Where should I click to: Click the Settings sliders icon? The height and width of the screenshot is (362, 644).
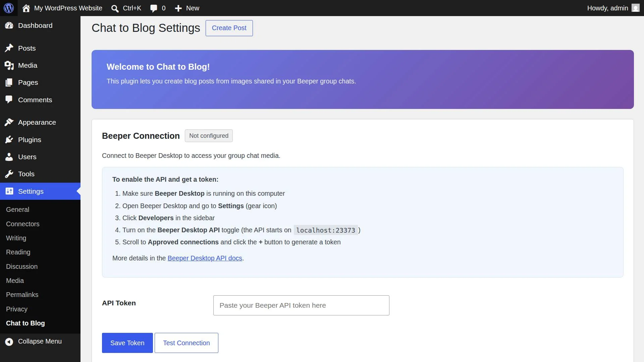pos(9,191)
